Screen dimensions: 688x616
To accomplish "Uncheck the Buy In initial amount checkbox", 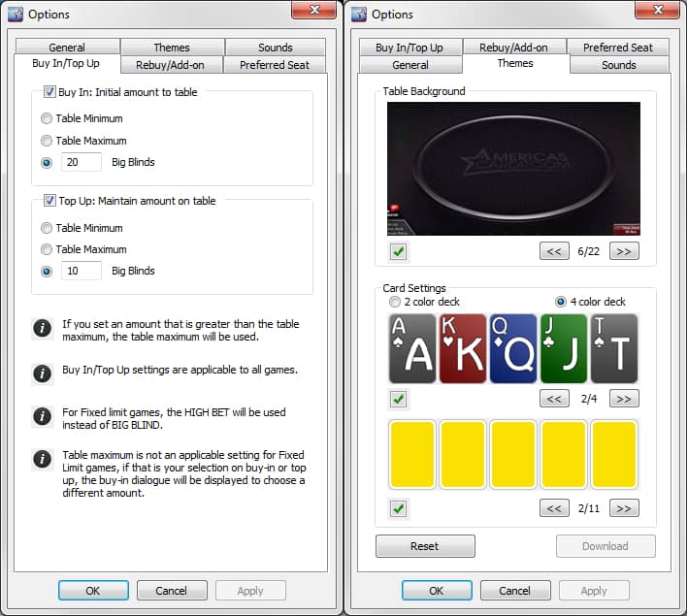I will (49, 92).
